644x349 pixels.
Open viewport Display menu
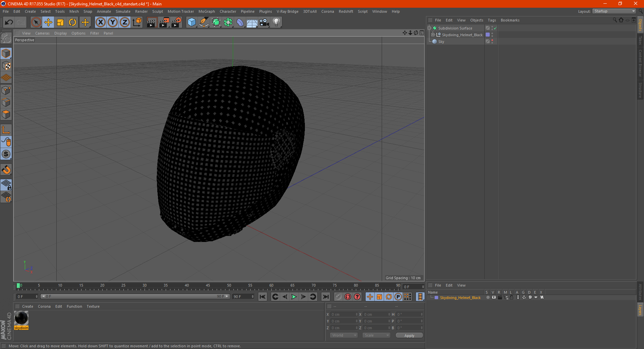pyautogui.click(x=60, y=33)
